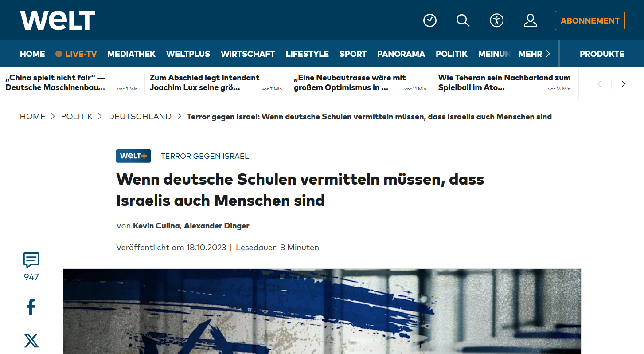Image resolution: width=644 pixels, height=354 pixels.
Task: Expand the MEHR navigation menu
Action: [x=534, y=54]
